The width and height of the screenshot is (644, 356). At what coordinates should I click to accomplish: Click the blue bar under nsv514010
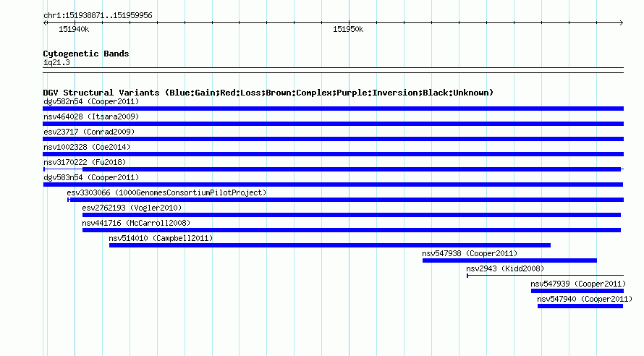click(x=330, y=245)
